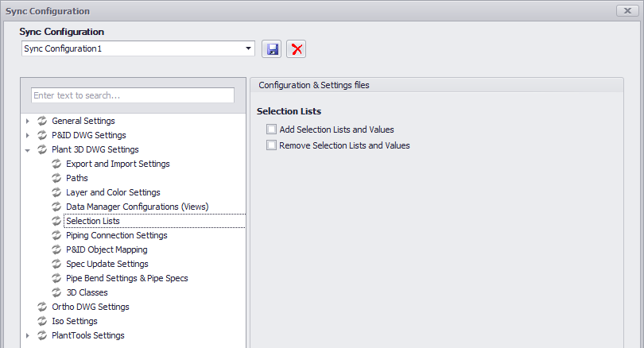Select PlantTools Settings tree item

[x=88, y=336]
